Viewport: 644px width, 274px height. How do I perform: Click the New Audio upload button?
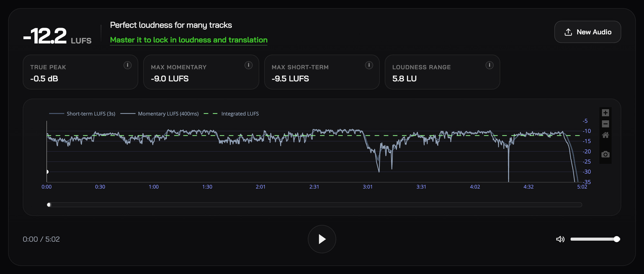tap(588, 32)
